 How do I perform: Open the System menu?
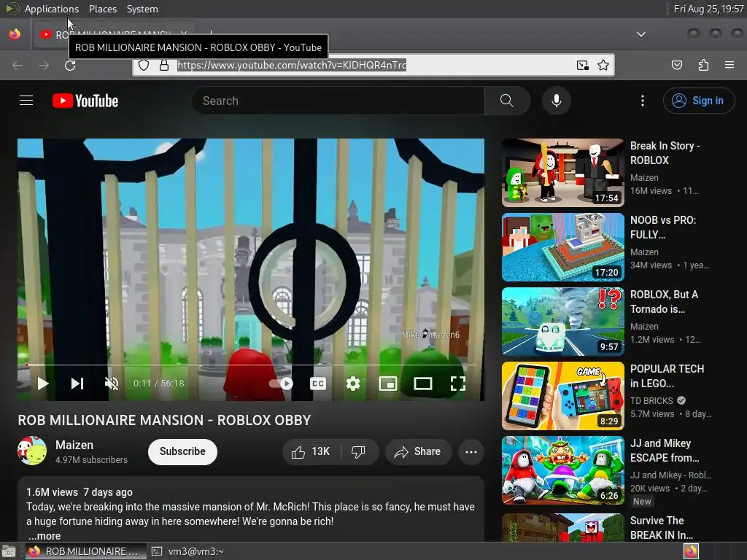142,9
